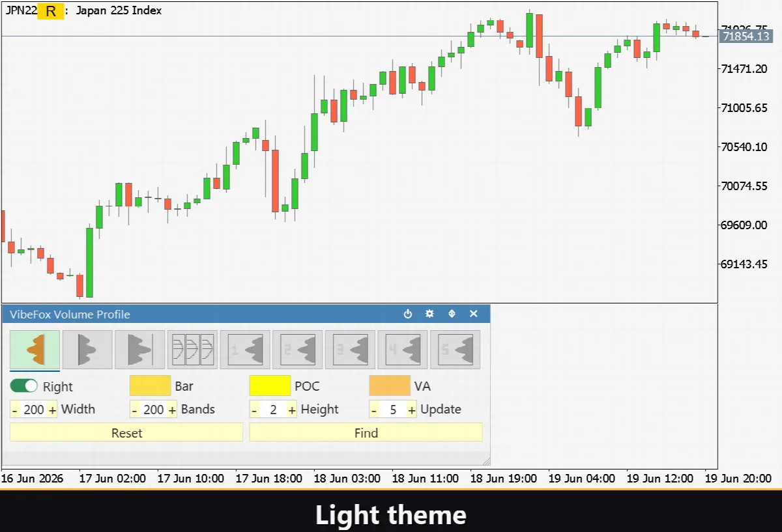Screen dimensions: 782x532
Task: Click the "17 Jun 02:00" time axis label
Action: 112,479
